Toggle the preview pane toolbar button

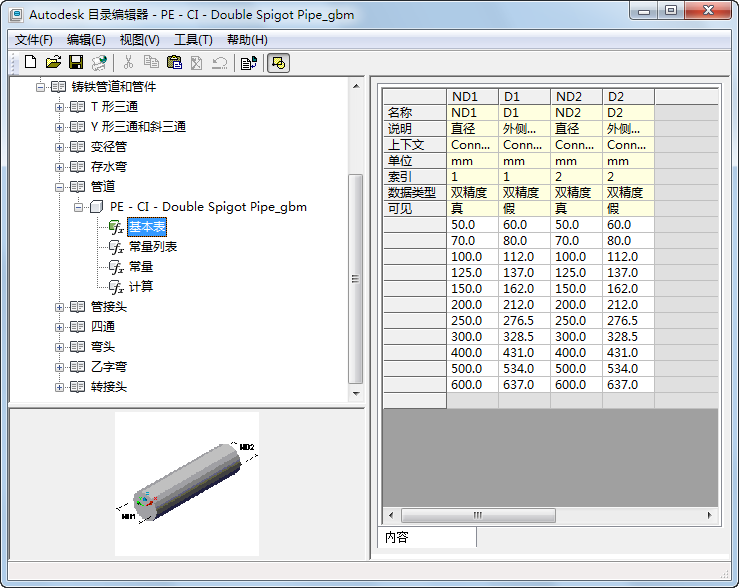[x=279, y=63]
